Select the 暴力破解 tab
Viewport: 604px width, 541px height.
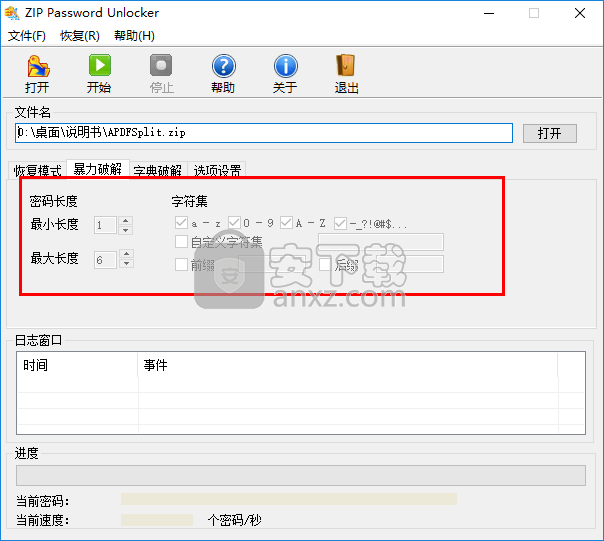98,169
